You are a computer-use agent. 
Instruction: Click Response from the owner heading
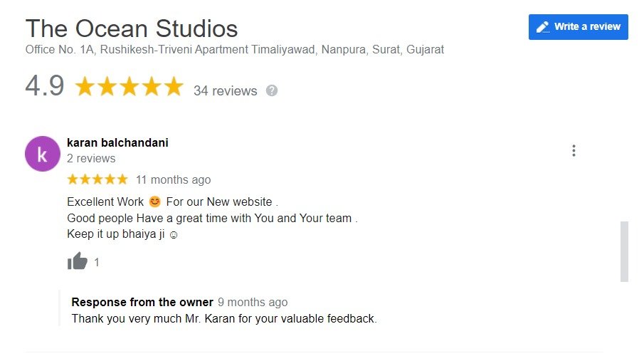[142, 302]
